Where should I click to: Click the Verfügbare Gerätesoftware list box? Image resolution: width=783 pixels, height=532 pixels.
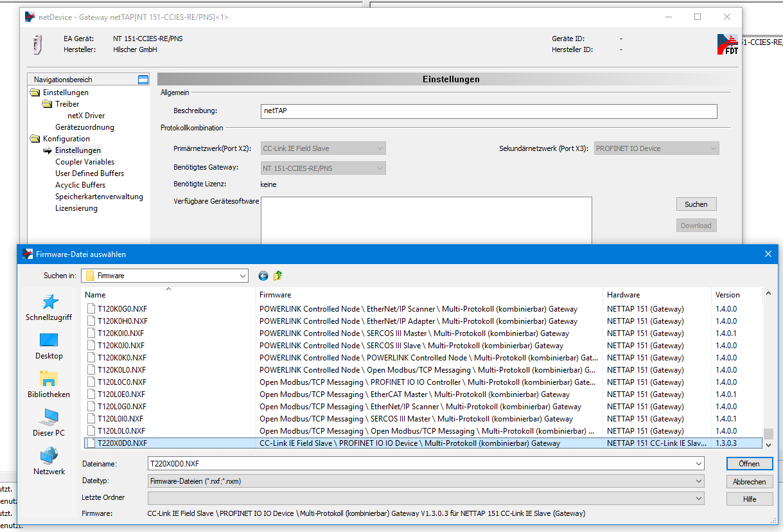(427, 220)
